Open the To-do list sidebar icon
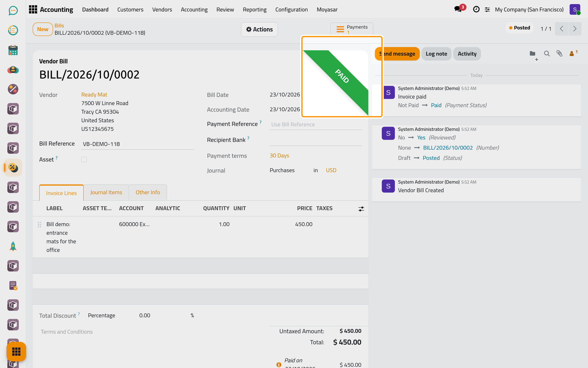Screen dimensions: 588x368 pyautogui.click(x=13, y=30)
